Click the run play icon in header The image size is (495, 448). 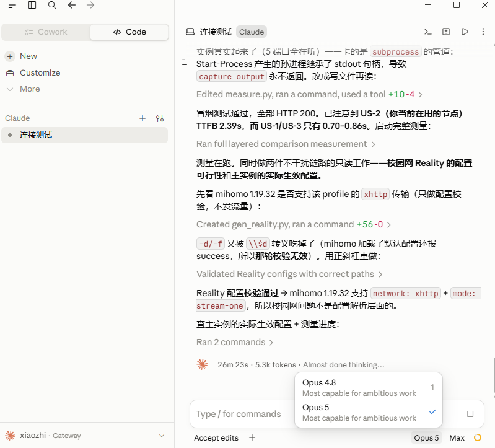(465, 32)
